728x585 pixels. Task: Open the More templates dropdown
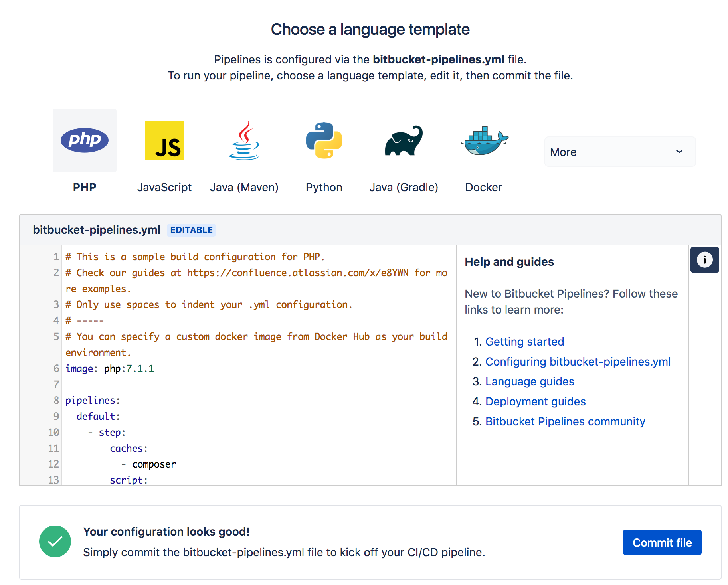pyautogui.click(x=620, y=152)
